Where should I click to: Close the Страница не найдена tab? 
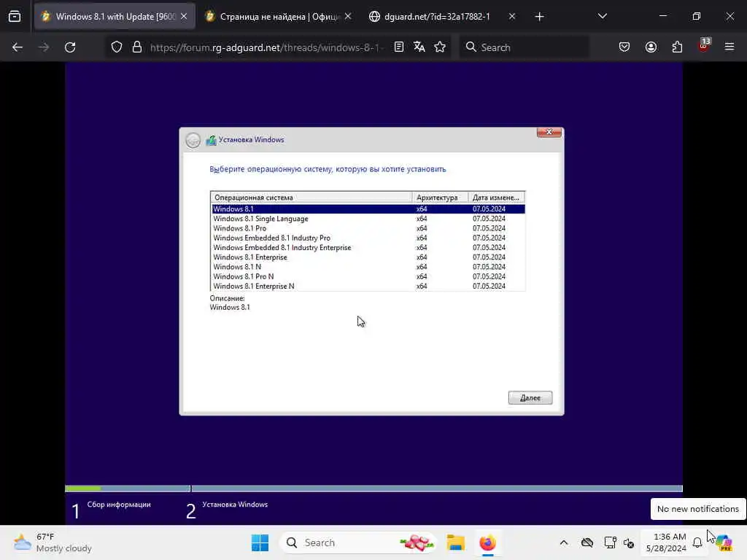pyautogui.click(x=348, y=17)
